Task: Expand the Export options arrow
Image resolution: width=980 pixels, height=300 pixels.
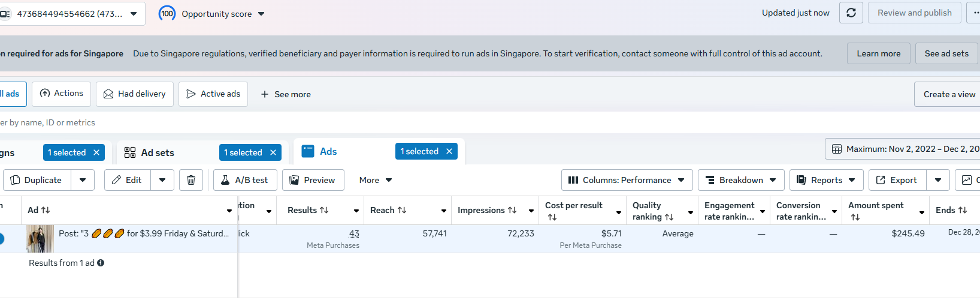Action: [x=938, y=180]
